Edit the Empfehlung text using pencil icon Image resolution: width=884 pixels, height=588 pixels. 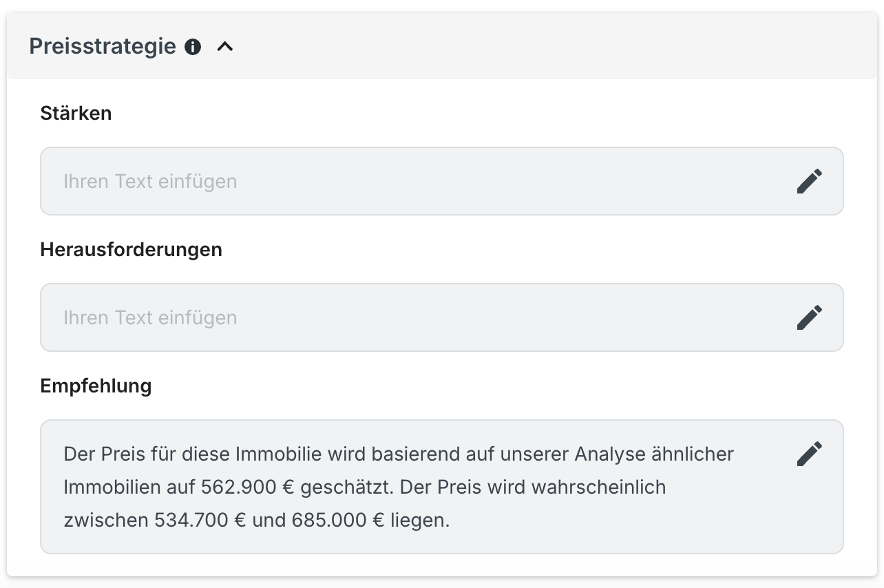pyautogui.click(x=810, y=454)
